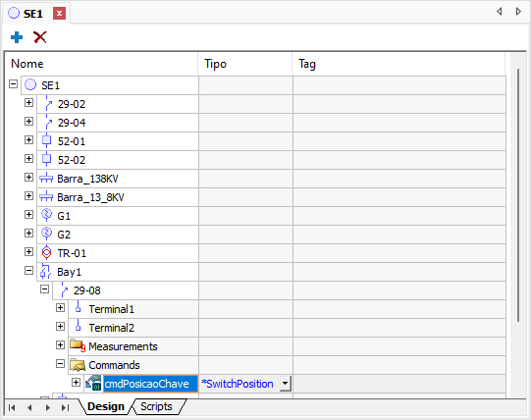Close the SE1 tab
Image resolution: width=531 pixels, height=420 pixels.
tap(59, 13)
